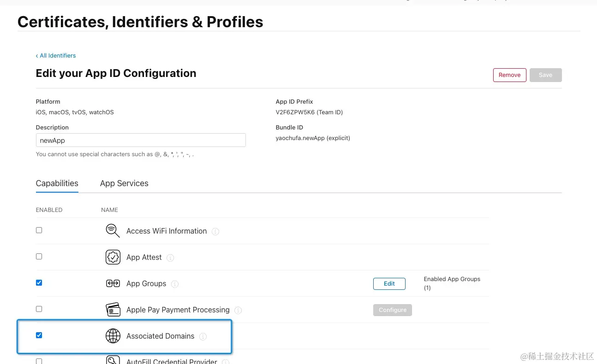Click the Platform value iOS, macOS, tvOS, watchOS
This screenshot has width=597, height=364.
pos(75,112)
